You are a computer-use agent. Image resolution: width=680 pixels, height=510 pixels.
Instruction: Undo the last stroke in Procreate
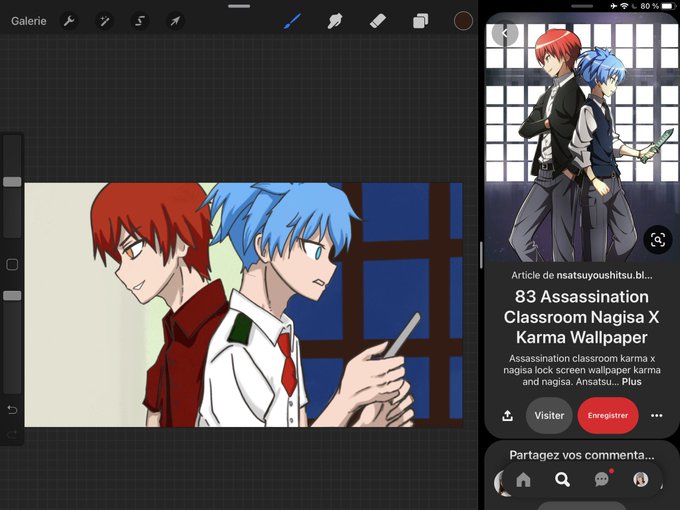[12, 409]
